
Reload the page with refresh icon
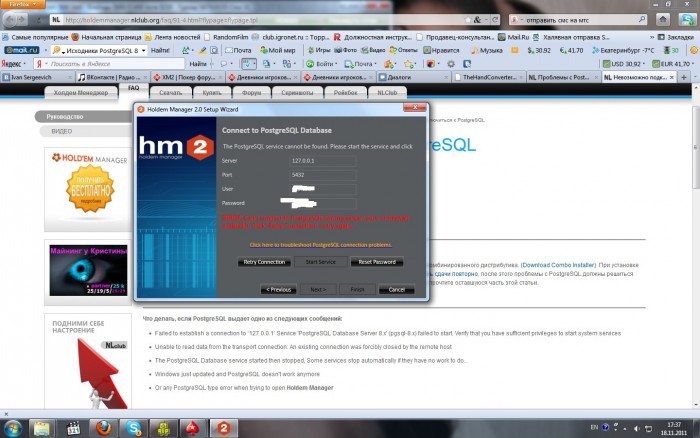[495, 20]
